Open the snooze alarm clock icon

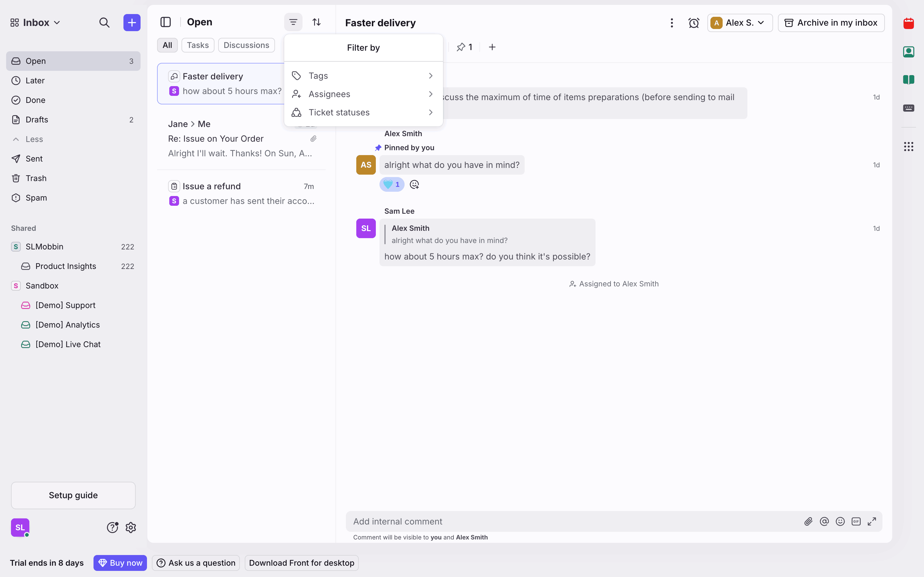click(x=693, y=23)
